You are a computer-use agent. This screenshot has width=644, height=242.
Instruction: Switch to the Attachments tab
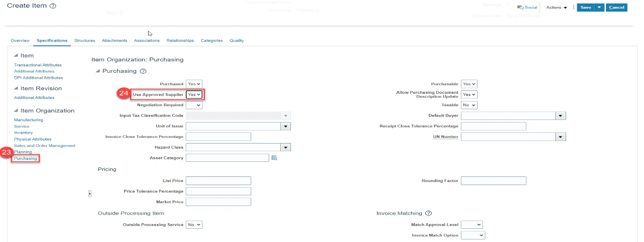click(114, 41)
